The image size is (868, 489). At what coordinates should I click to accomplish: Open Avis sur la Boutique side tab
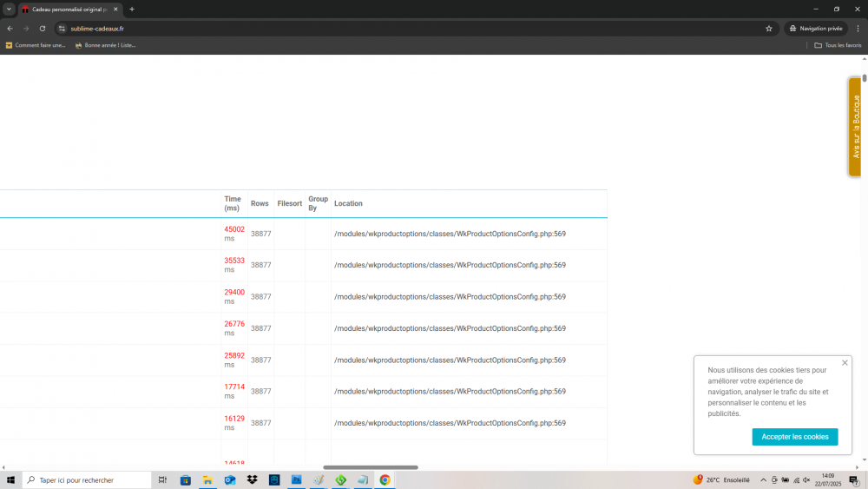point(855,127)
